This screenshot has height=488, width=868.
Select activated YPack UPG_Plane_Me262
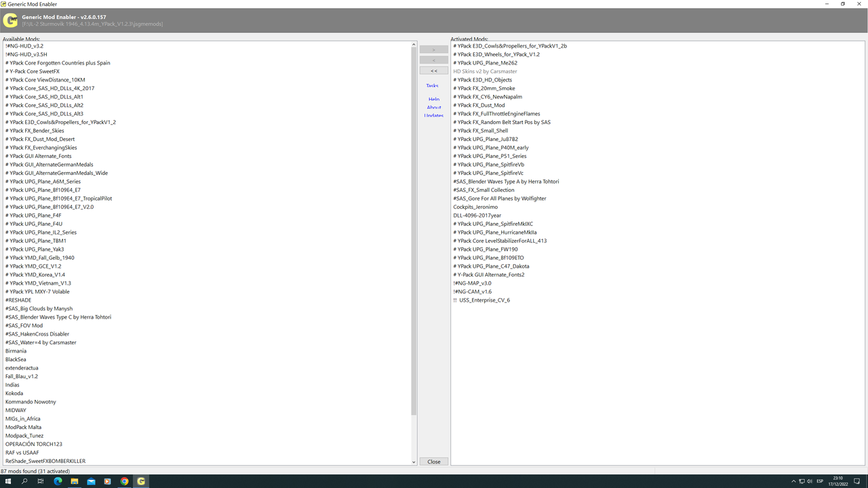click(x=485, y=63)
